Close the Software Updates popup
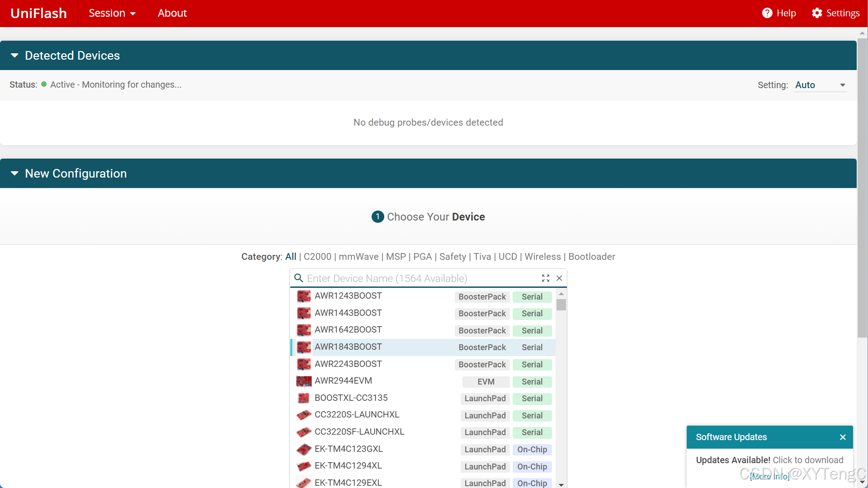The height and width of the screenshot is (488, 868). coord(843,437)
